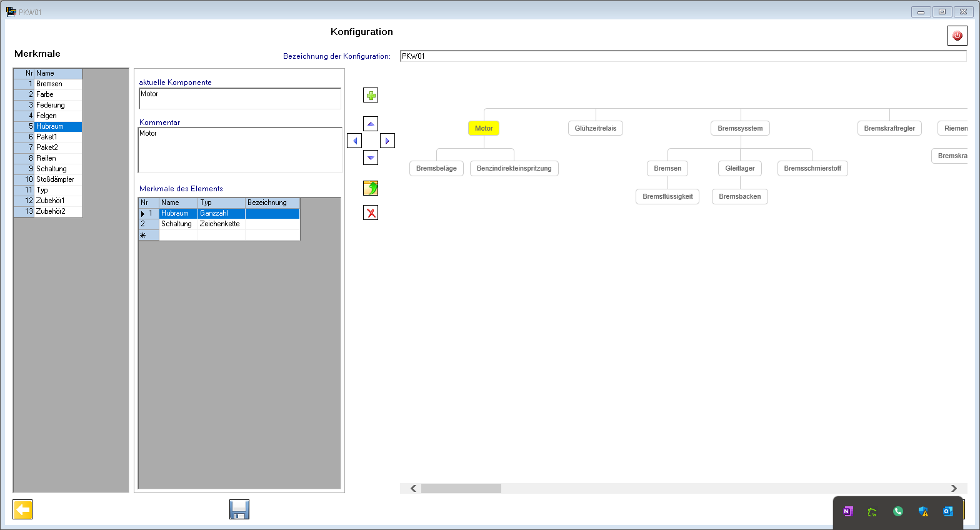Click the Kommentar text box

pyautogui.click(x=239, y=150)
